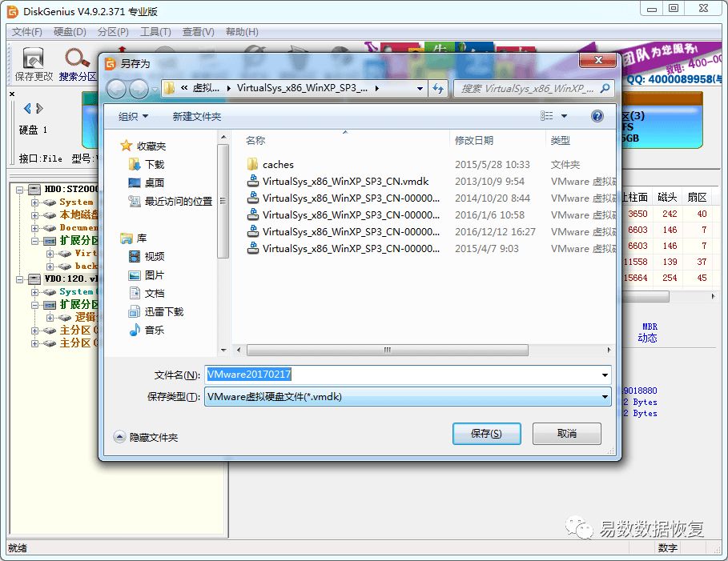Screen dimensions: 728x561
Task: Select vmdk file dated 2016/1/6 10:58
Action: [x=343, y=214]
